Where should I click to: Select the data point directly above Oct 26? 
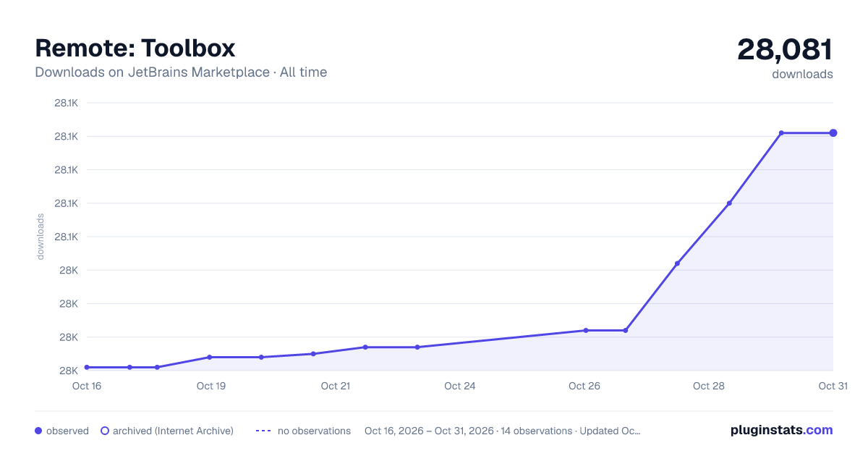(585, 330)
